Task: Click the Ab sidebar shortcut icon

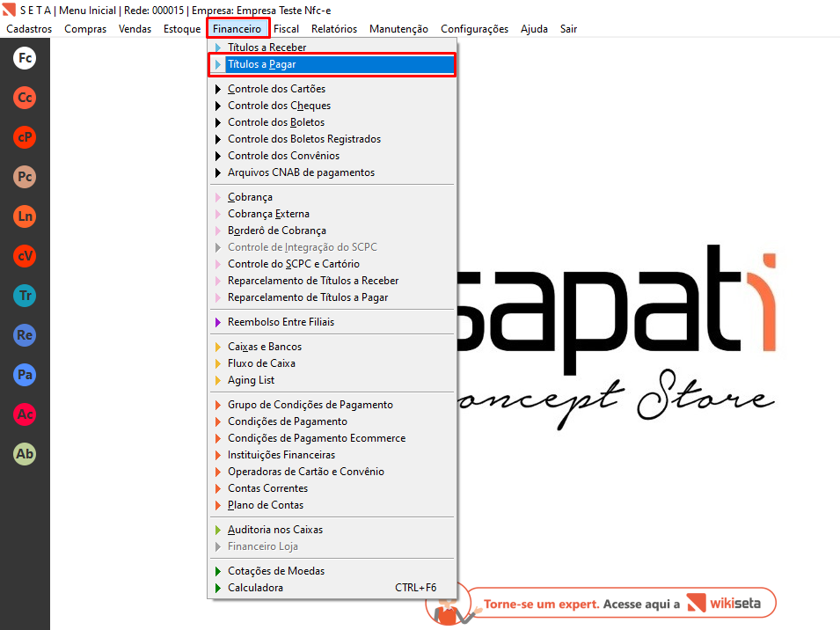Action: pos(25,454)
